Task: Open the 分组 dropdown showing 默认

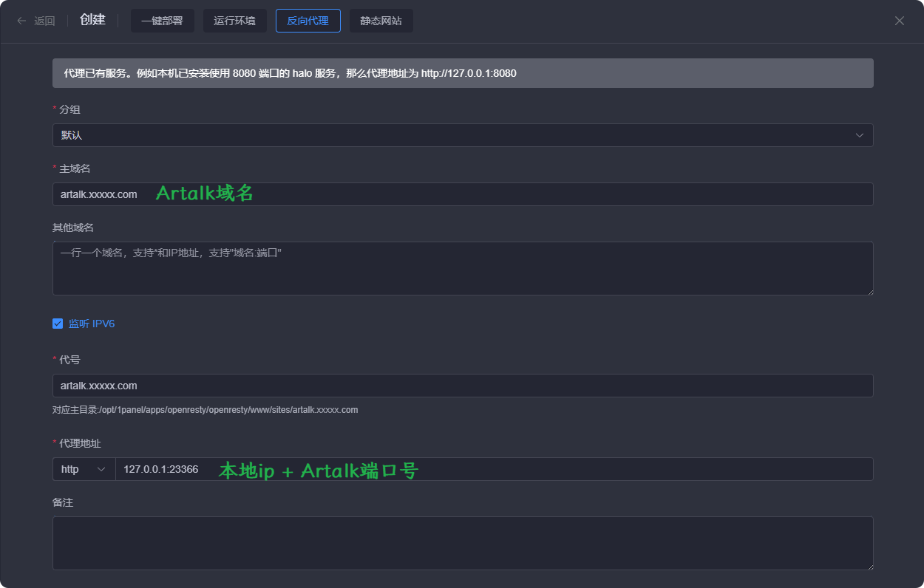Action: click(x=444, y=135)
